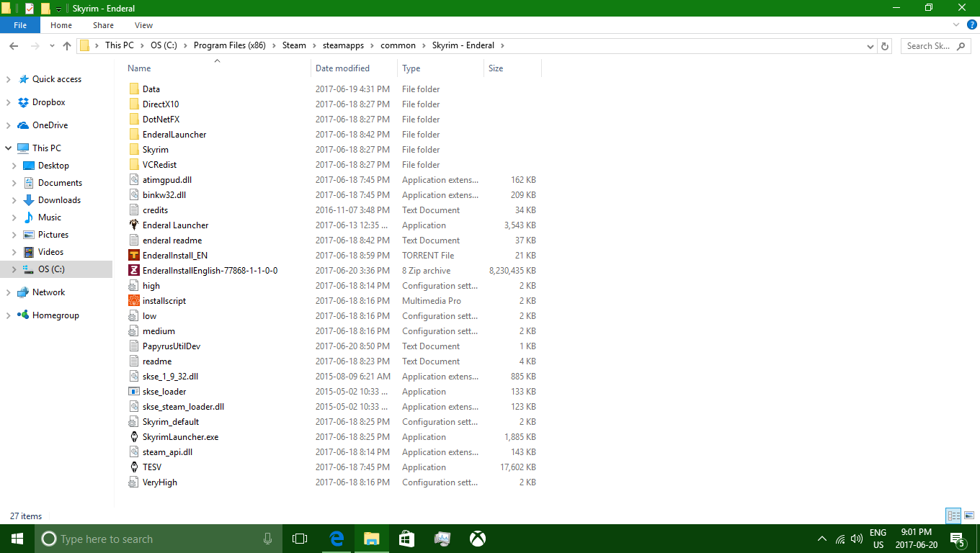The height and width of the screenshot is (553, 980).
Task: Select the EnderalInstall_EN torrent file icon
Action: (134, 256)
